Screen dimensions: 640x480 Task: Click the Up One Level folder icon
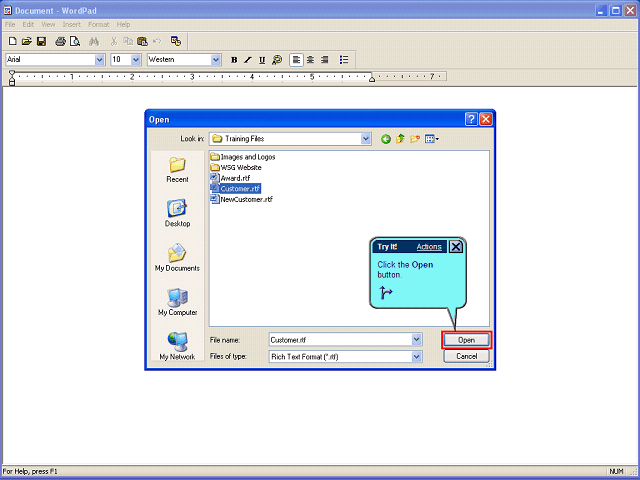pyautogui.click(x=400, y=139)
